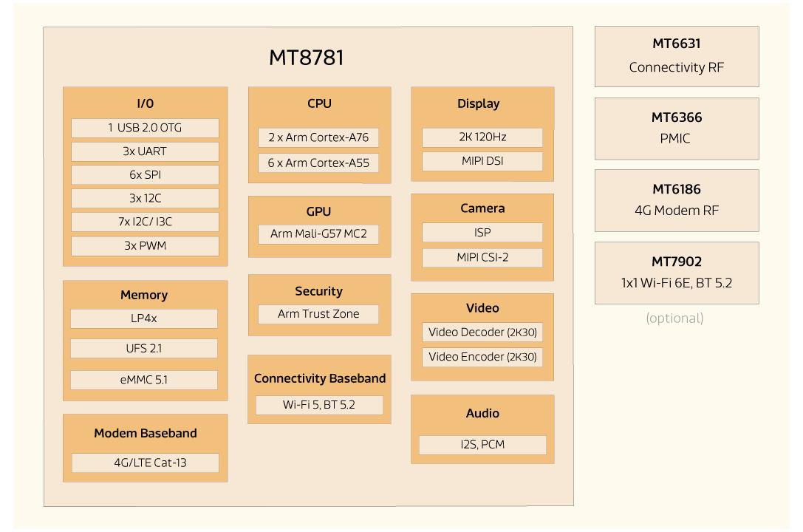803x532 pixels.
Task: Select the MIPI CSI-2 camera entry
Action: coord(482,257)
